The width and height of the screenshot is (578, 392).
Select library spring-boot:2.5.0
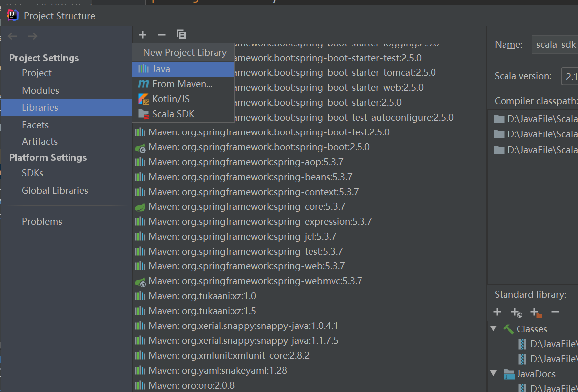pyautogui.click(x=252, y=147)
